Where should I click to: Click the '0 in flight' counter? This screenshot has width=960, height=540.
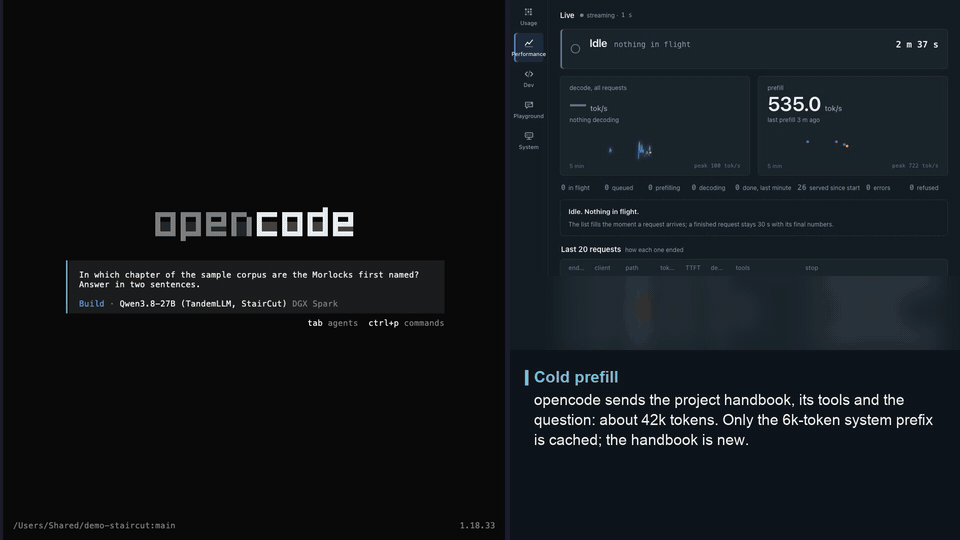[x=576, y=188]
